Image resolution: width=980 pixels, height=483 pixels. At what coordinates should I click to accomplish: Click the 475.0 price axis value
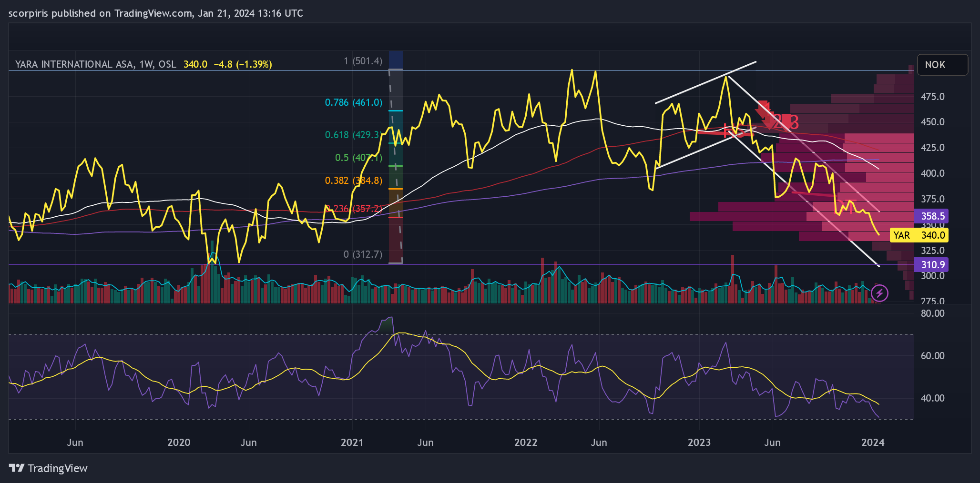[x=933, y=97]
